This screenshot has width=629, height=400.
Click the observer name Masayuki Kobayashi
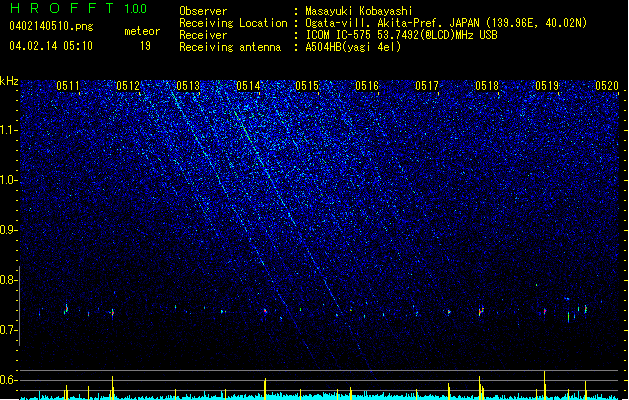coord(359,11)
